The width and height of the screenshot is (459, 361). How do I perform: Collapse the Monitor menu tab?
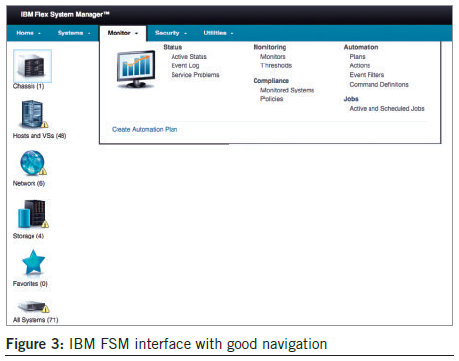[123, 33]
